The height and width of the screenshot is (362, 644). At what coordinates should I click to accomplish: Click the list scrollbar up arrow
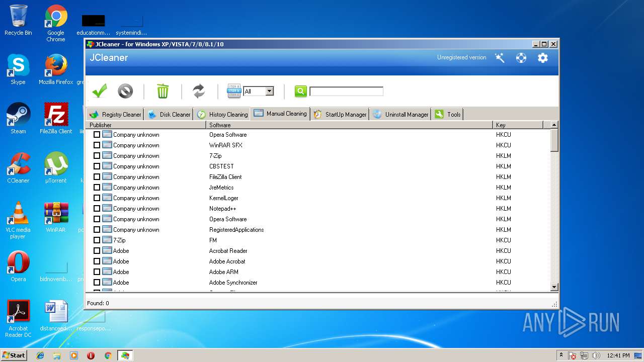coord(554,125)
